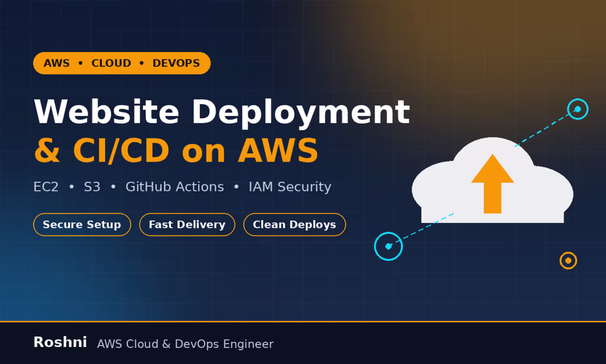This screenshot has width=606, height=364.
Task: Click the orange ring node icon
Action: pos(568,261)
